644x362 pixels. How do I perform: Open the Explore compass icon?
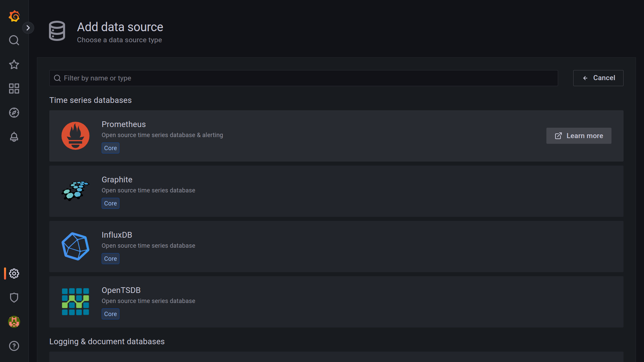click(14, 113)
